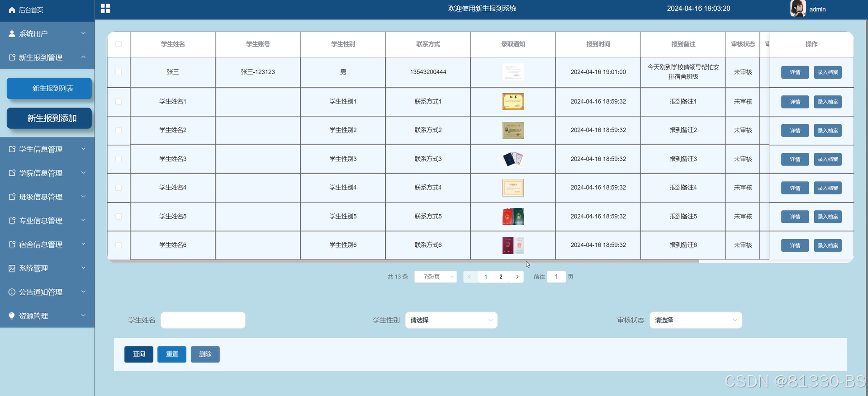
Task: Open 新生报到添加 submenu item
Action: [49, 118]
